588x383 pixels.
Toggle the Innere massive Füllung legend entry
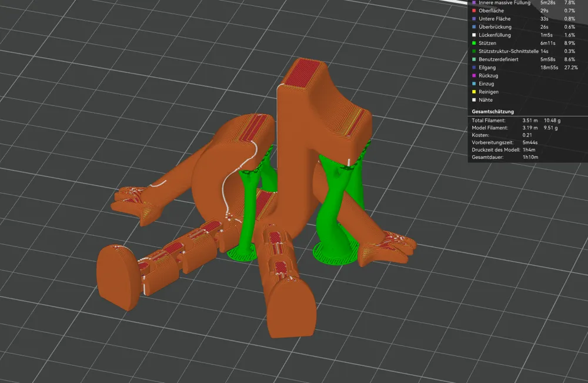click(x=505, y=2)
